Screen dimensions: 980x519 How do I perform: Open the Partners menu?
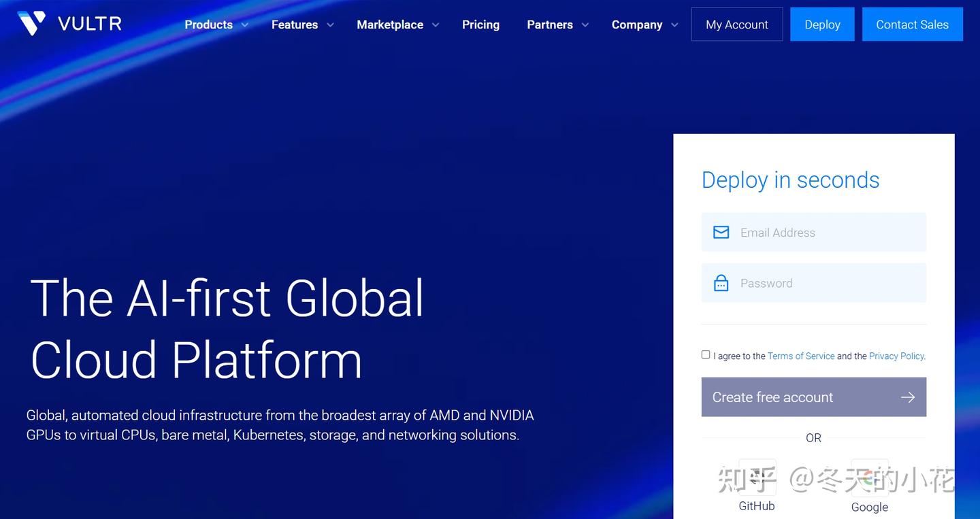[550, 24]
